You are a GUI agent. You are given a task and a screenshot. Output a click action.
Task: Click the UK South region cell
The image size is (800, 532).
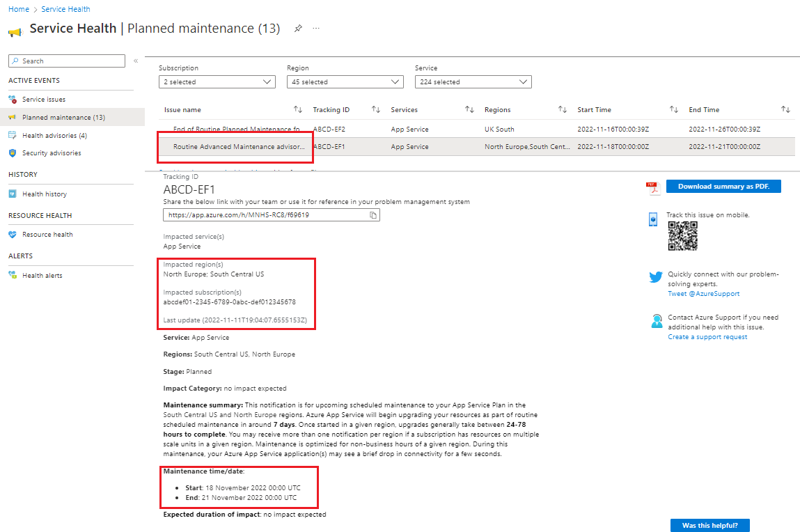499,130
